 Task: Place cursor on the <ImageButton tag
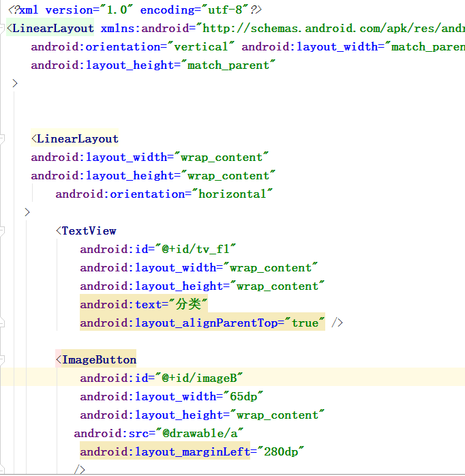tap(96, 360)
